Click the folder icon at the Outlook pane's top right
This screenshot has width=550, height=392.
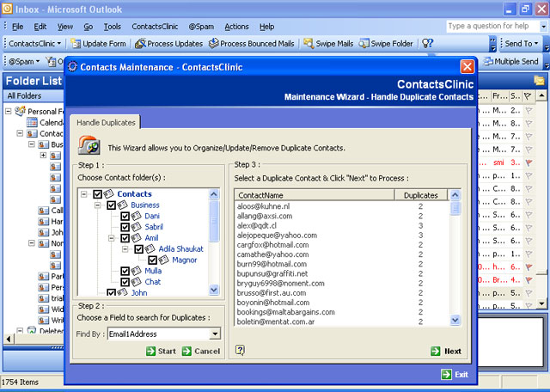click(539, 81)
